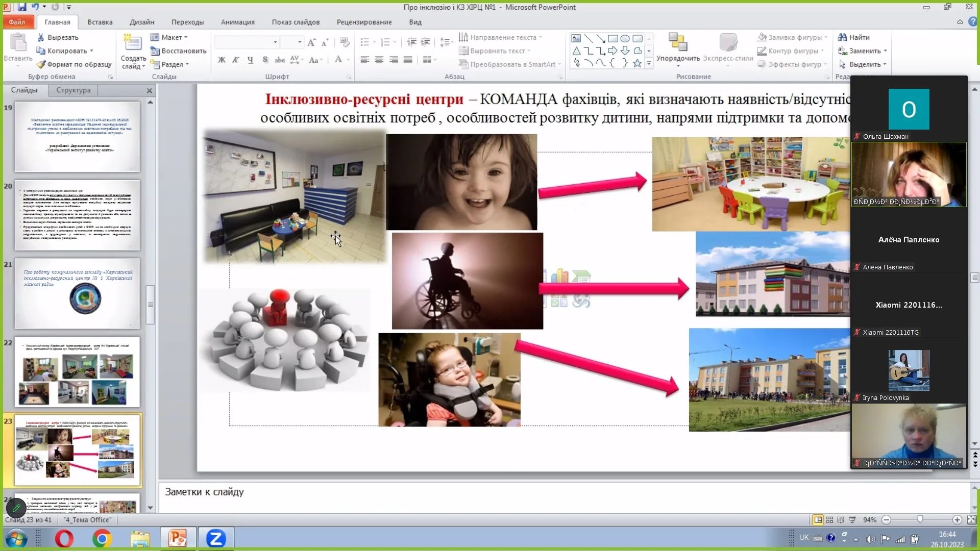Select the star shape in gallery
Viewport: 980px width, 551px height.
click(637, 63)
